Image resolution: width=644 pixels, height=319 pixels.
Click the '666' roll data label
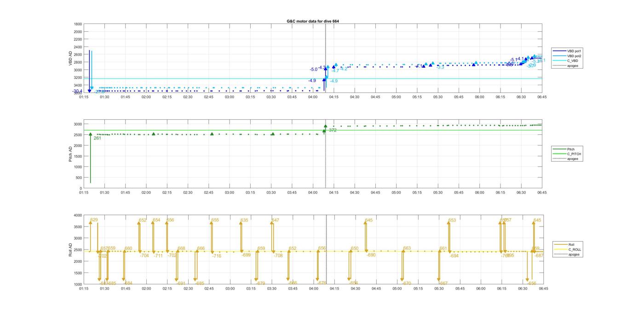pyautogui.click(x=201, y=249)
